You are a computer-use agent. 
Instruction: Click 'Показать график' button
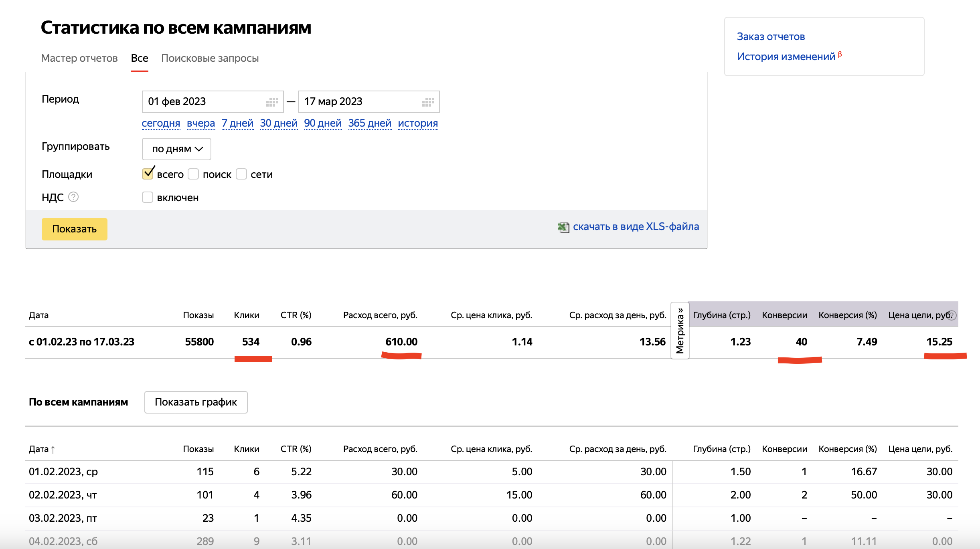click(196, 402)
